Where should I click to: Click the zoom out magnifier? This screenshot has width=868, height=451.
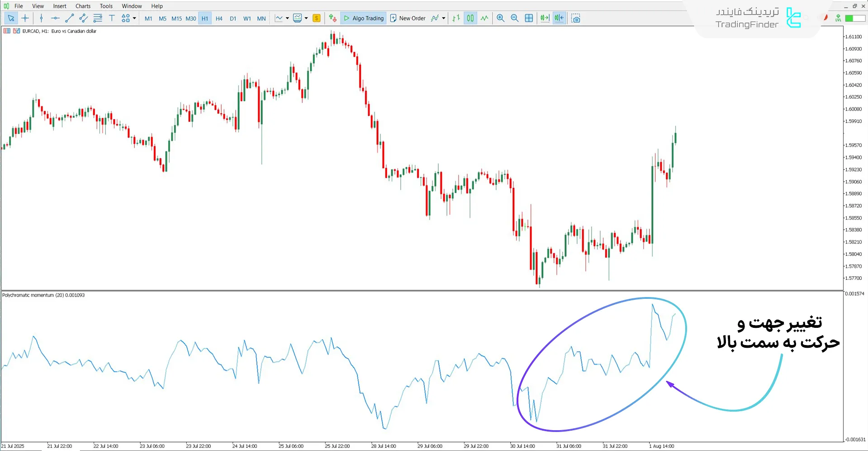coord(514,18)
